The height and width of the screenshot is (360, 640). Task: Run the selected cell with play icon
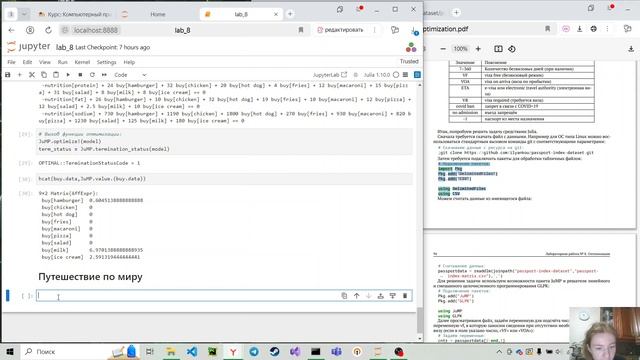click(x=68, y=75)
